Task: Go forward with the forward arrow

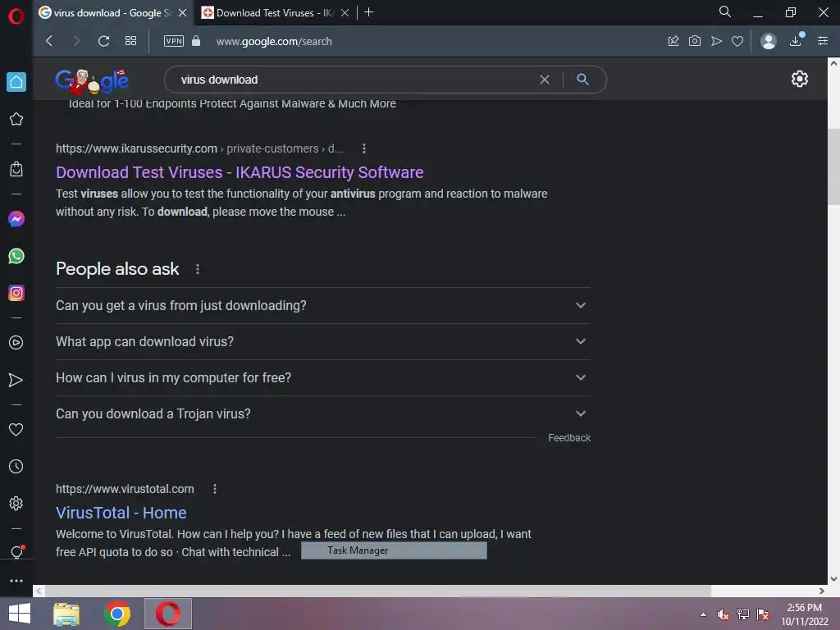Action: [x=76, y=41]
